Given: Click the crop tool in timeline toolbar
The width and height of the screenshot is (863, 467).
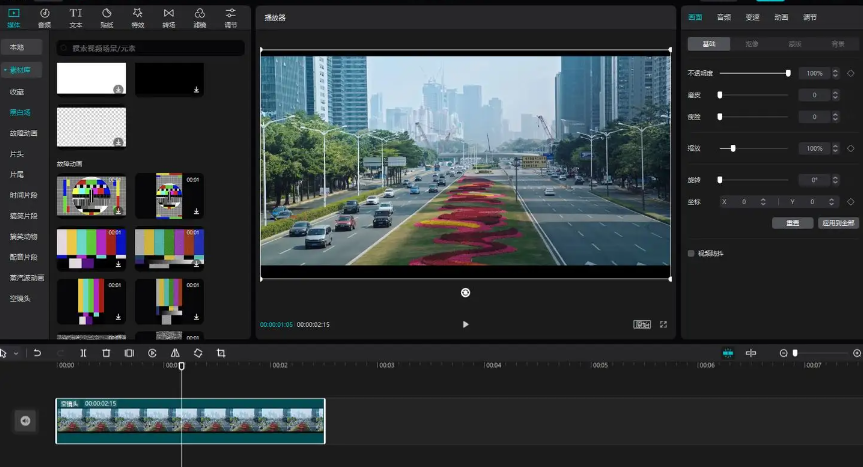Looking at the screenshot, I should pos(221,353).
